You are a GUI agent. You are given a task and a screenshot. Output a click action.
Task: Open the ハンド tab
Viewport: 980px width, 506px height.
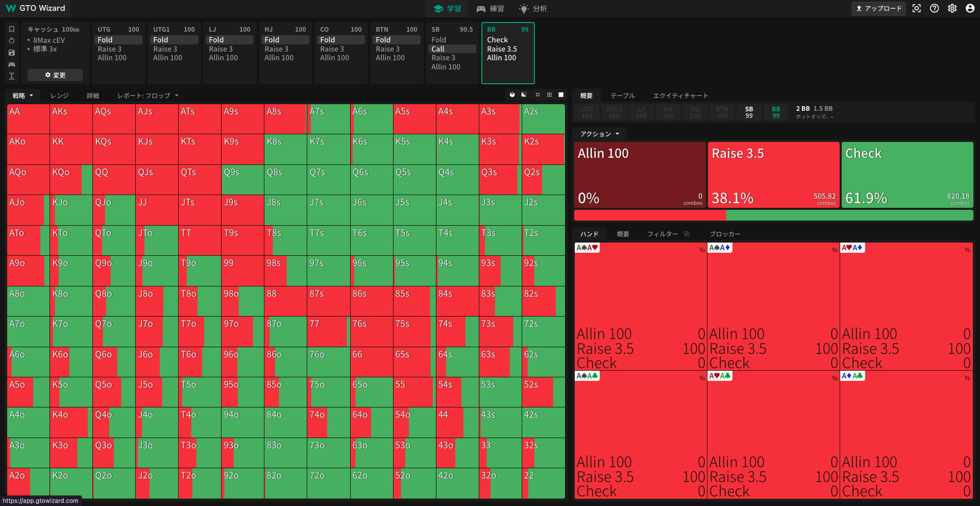[590, 234]
